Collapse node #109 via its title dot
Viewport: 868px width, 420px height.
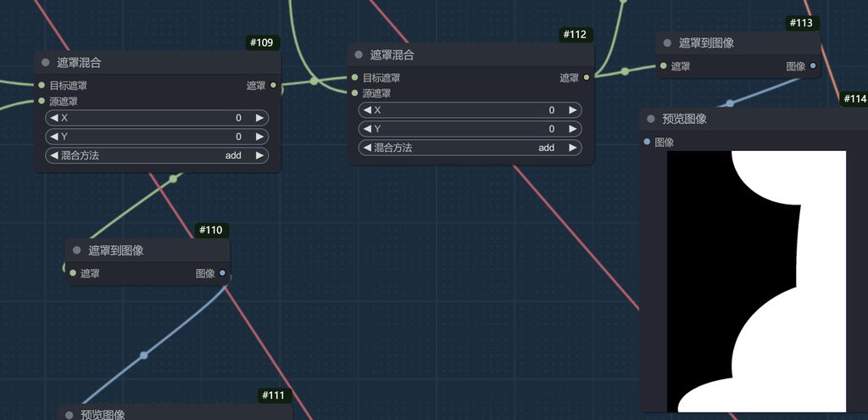[x=46, y=63]
